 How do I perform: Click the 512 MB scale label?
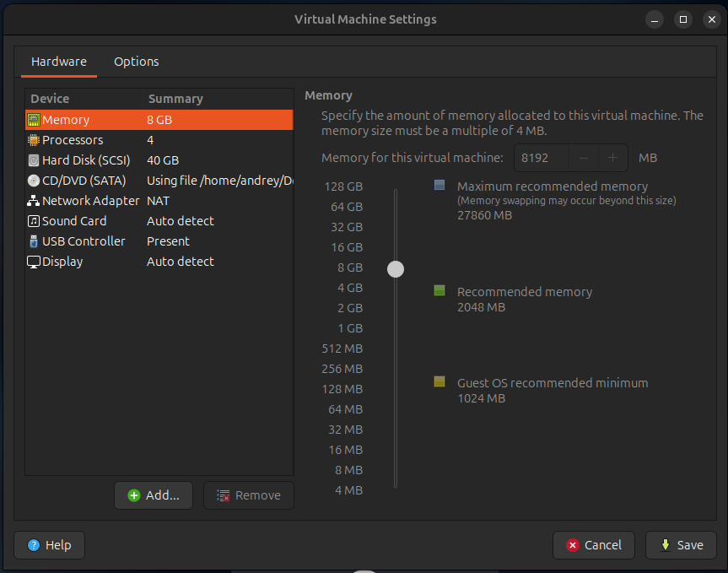[x=342, y=349]
